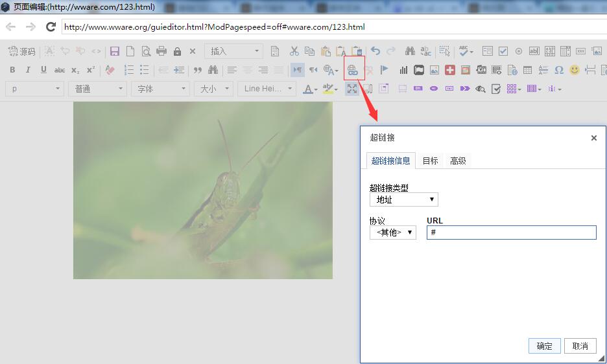Open the text color picker
Image resolution: width=607 pixels, height=364 pixels.
[x=311, y=89]
